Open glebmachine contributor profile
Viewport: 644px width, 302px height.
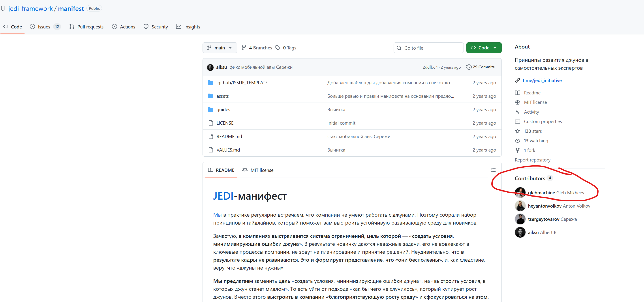tap(541, 193)
